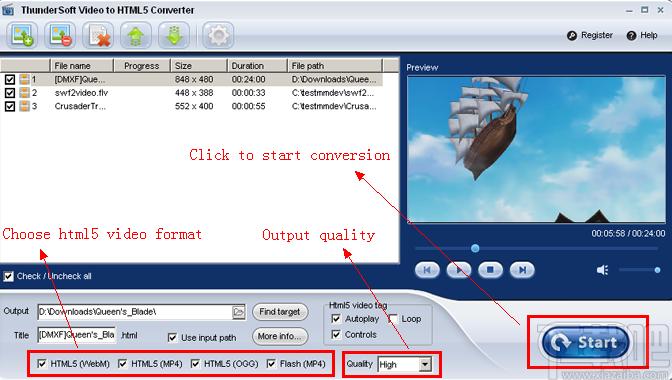Viewport: 672px width, 380px height.
Task: Click the app icon in the title bar
Action: pos(8,9)
